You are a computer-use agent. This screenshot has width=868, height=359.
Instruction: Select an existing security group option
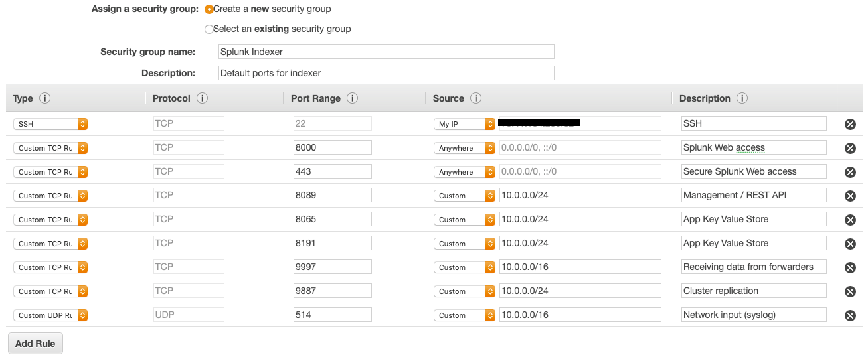point(209,29)
